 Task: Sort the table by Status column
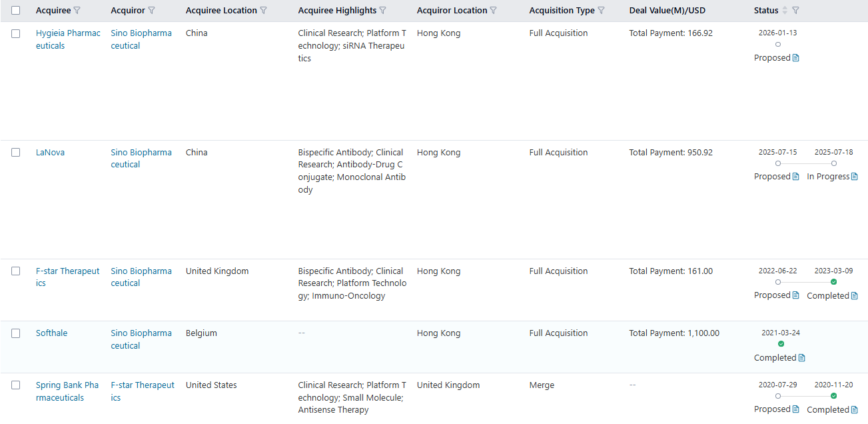785,11
